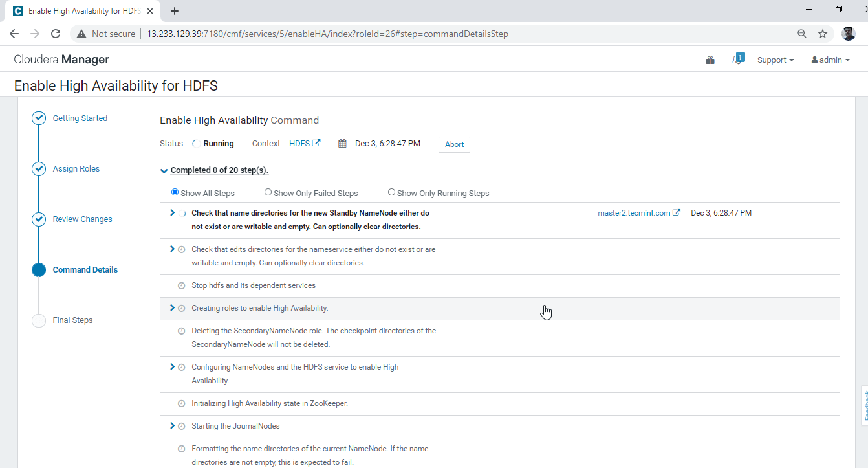
Task: Select Final Steps in wizard
Action: 73,320
